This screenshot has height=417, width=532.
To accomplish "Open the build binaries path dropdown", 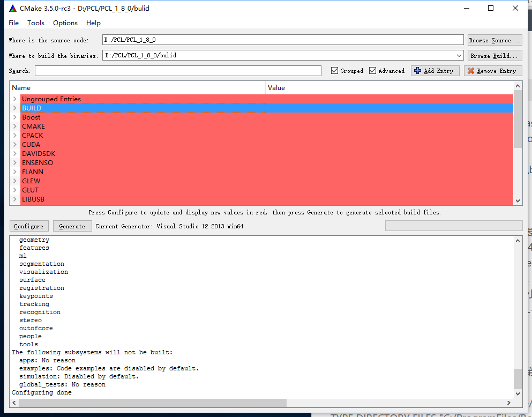I will click(459, 55).
